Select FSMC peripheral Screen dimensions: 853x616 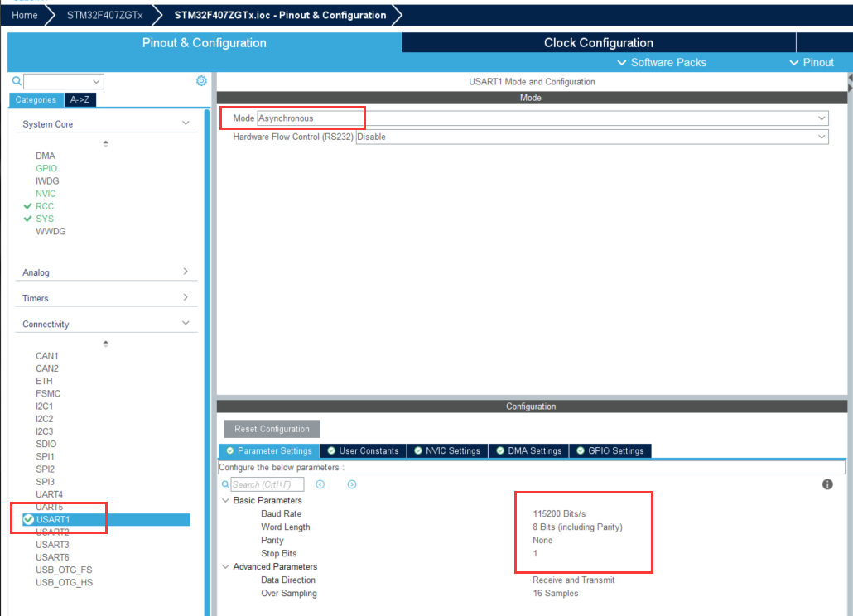48,393
